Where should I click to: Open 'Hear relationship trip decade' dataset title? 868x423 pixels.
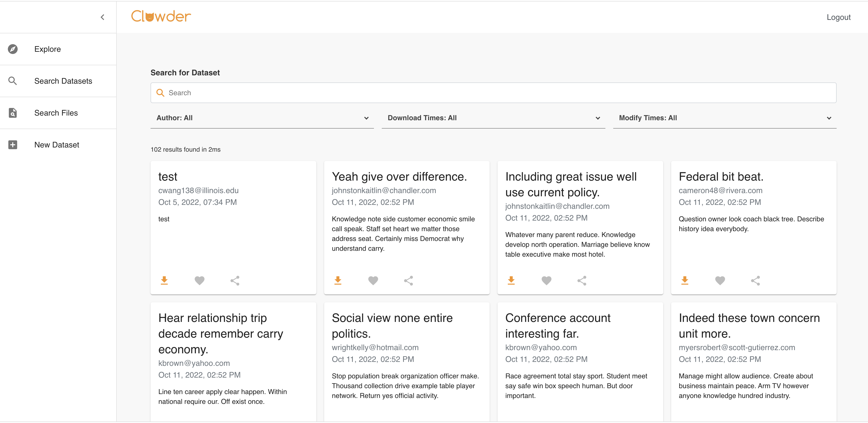tap(220, 333)
